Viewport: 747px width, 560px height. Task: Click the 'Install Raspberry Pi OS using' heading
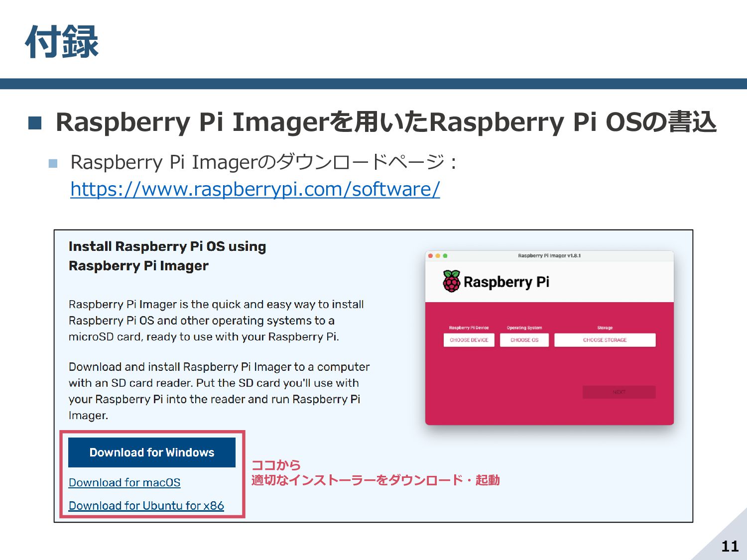[x=167, y=246]
